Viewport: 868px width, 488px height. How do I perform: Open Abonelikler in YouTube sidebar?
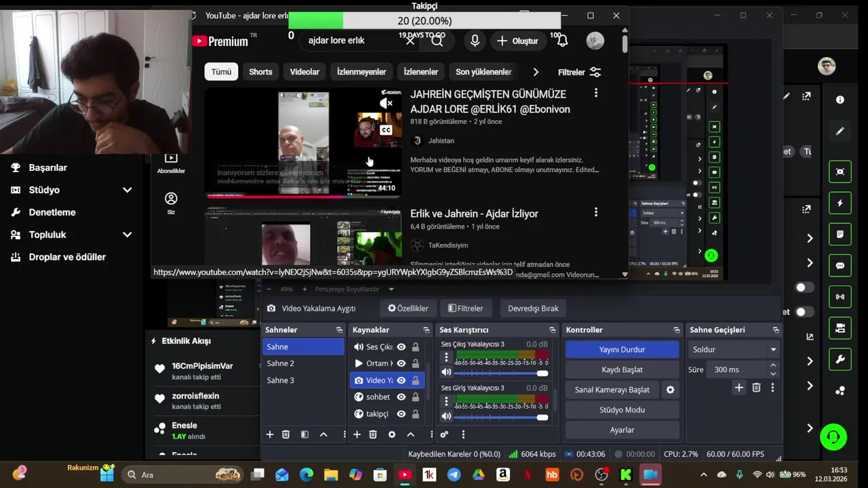click(171, 162)
